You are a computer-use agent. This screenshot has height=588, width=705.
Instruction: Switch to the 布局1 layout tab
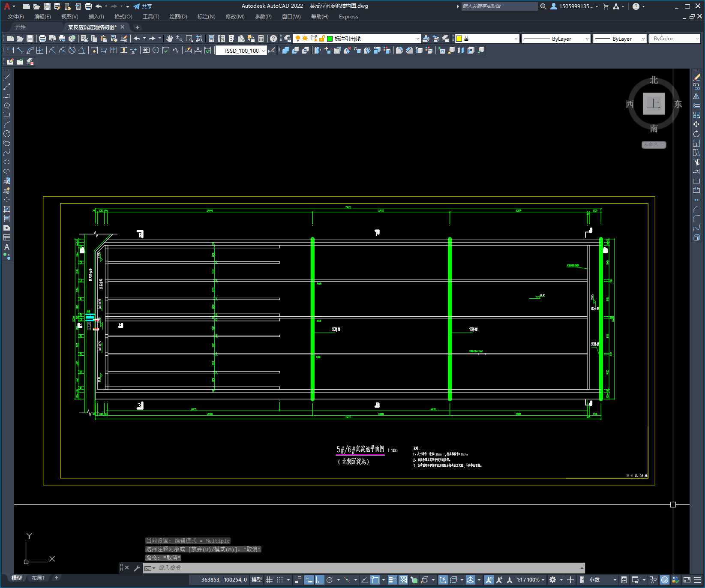[x=38, y=578]
